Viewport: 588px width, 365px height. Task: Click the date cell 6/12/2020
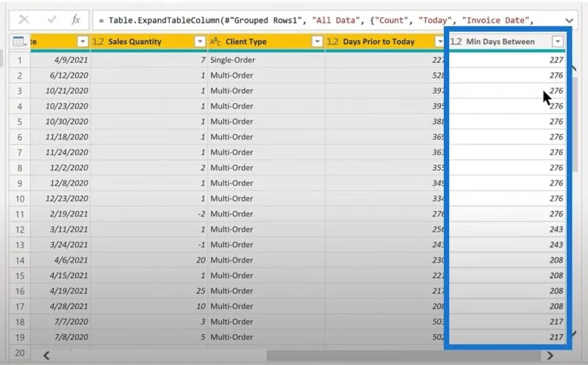(61, 76)
